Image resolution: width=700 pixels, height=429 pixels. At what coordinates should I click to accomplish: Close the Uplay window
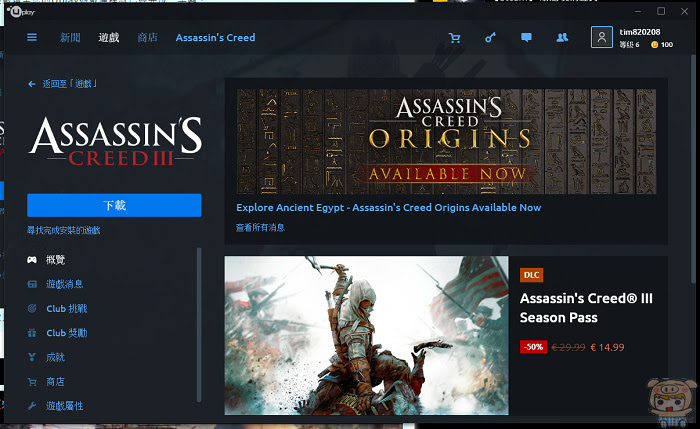pyautogui.click(x=684, y=11)
